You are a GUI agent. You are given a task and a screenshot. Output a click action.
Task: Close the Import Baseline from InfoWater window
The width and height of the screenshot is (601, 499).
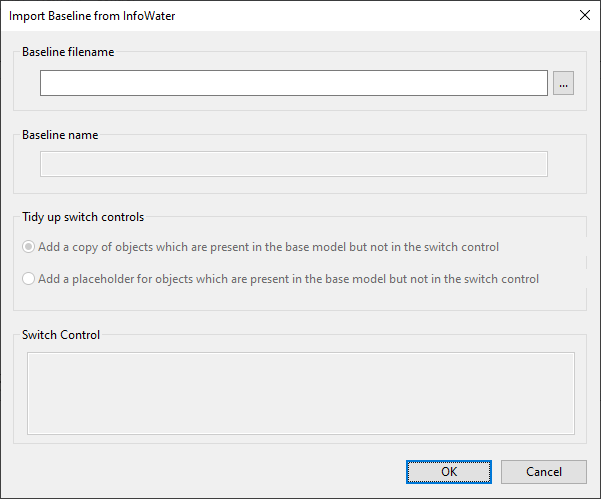pyautogui.click(x=585, y=15)
